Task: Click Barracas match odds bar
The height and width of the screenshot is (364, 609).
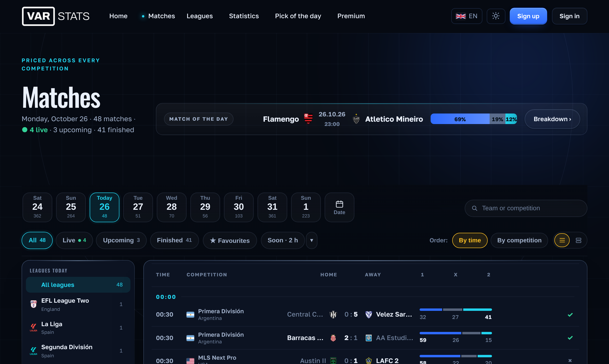Action: click(x=456, y=333)
